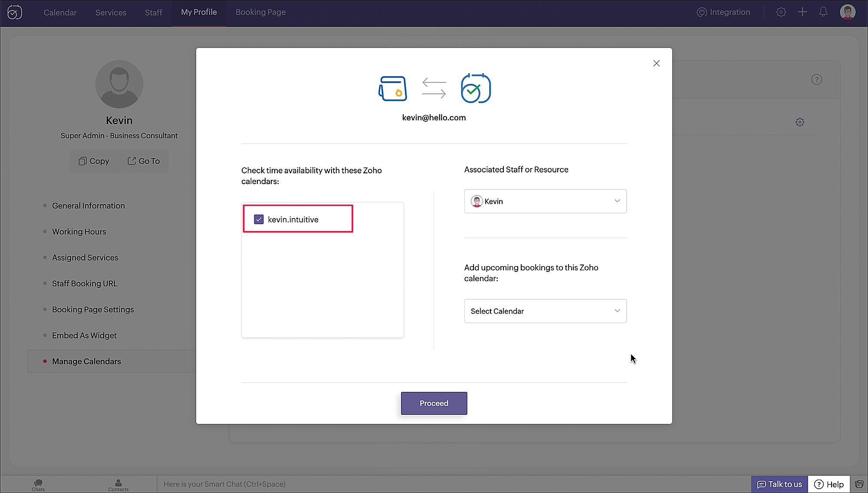Uncheck the kevin.intuitive calendar checkbox
The height and width of the screenshot is (493, 868).
259,219
